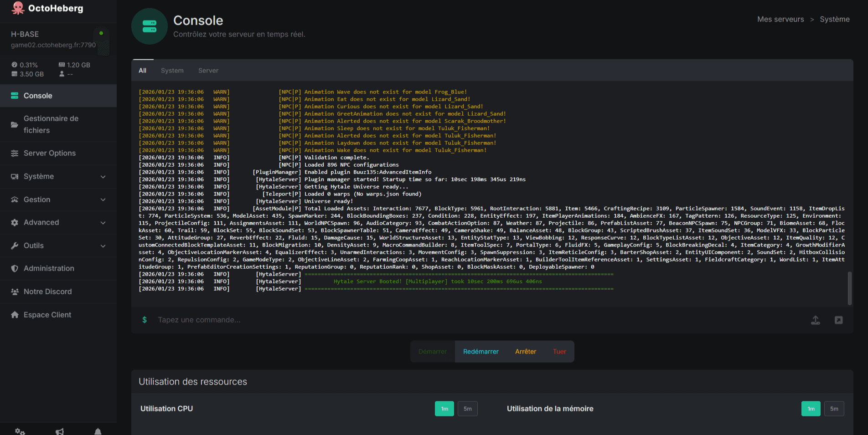Expand the Outils sidebar menu
868x435 pixels.
point(58,246)
